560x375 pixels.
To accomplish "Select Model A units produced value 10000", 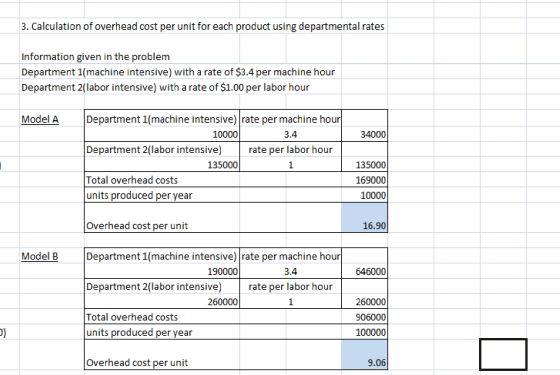I will pyautogui.click(x=364, y=195).
